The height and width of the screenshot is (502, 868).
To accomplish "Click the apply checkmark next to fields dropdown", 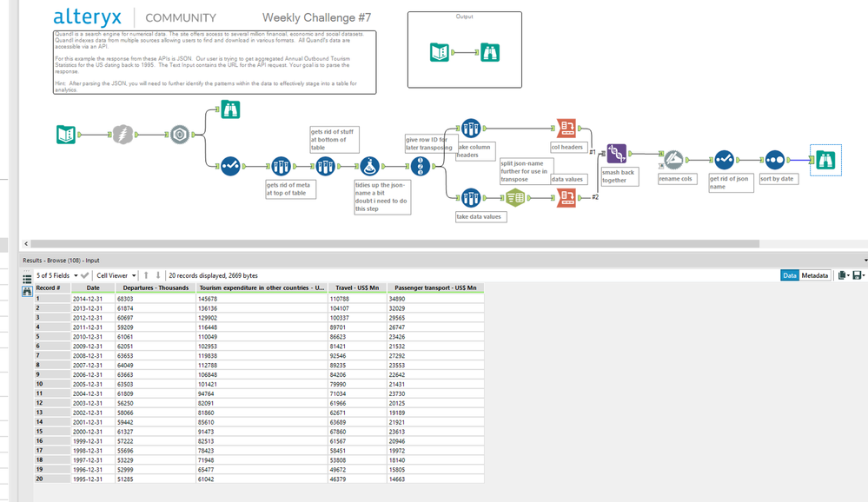I will coord(84,275).
